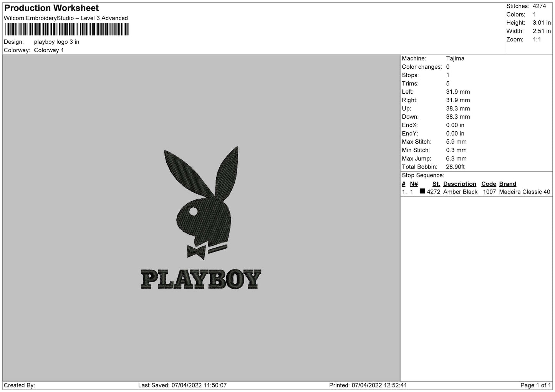Click the Code column header
This screenshot has height=392, width=555.
coord(489,184)
